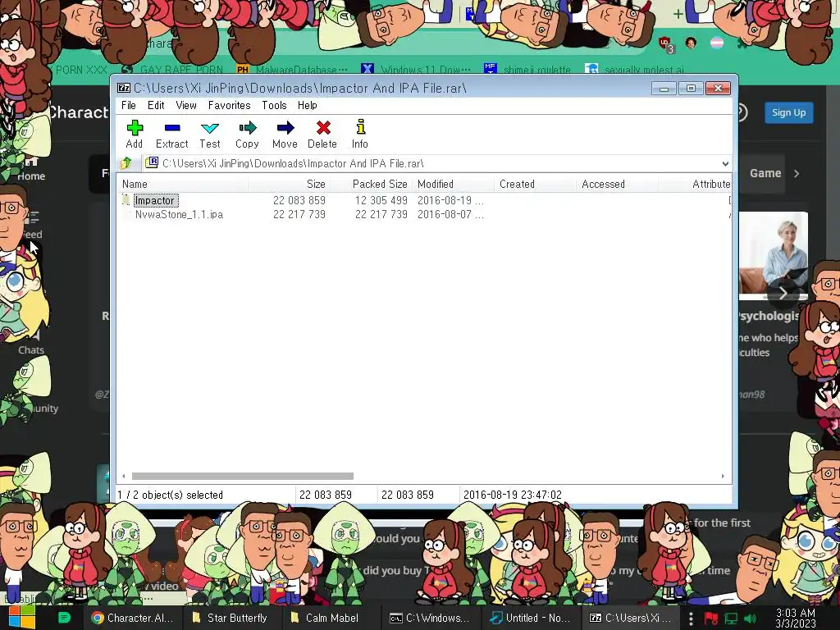
Task: Click the 22 217 739 size value
Action: (299, 214)
